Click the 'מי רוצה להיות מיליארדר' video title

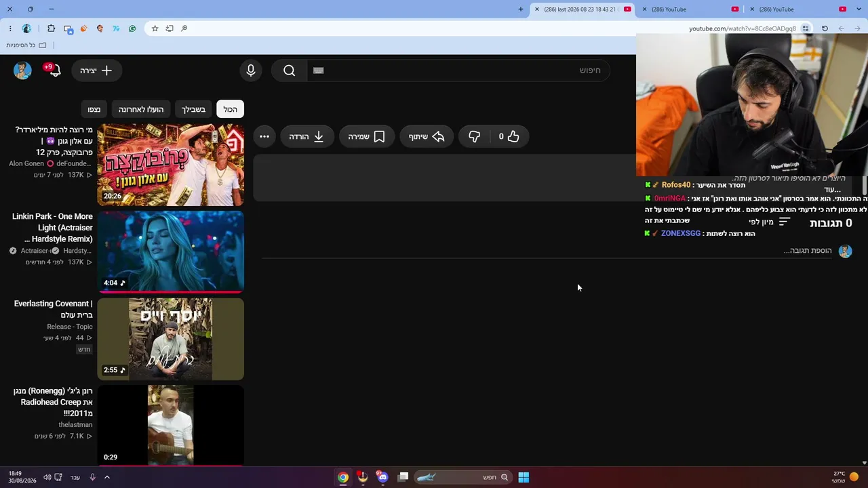pyautogui.click(x=54, y=141)
